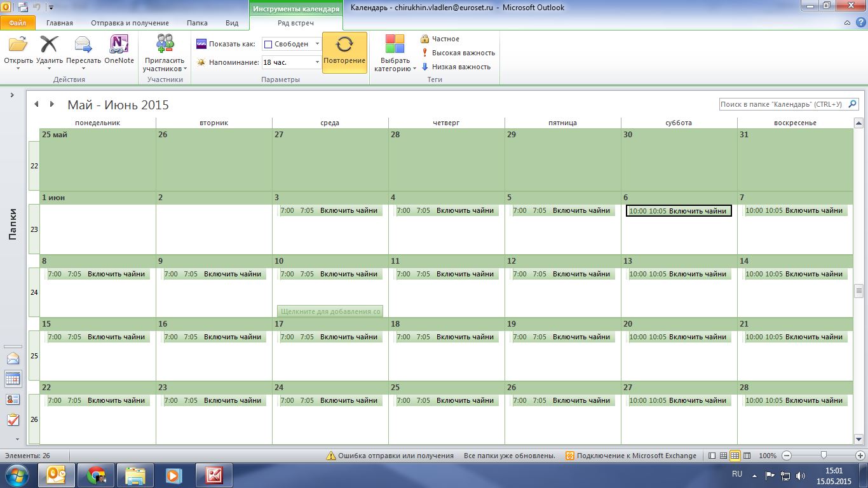Switch to the Главная ribbon tab

(x=60, y=23)
